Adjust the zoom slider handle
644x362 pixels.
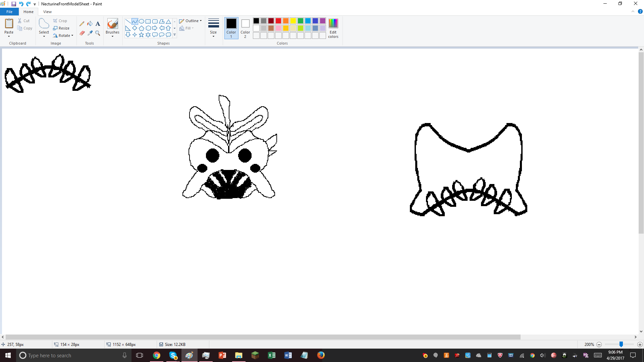621,345
